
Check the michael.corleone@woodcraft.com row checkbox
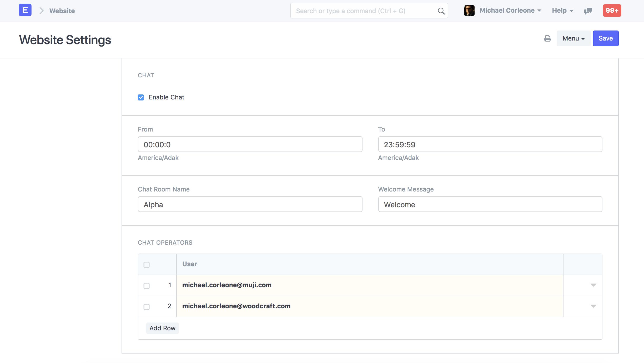(146, 307)
